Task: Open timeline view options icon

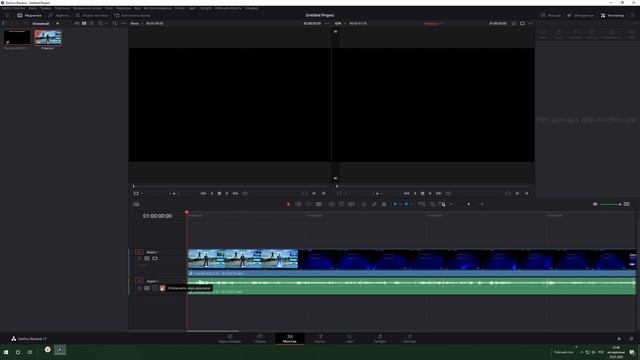Action: pyautogui.click(x=136, y=204)
